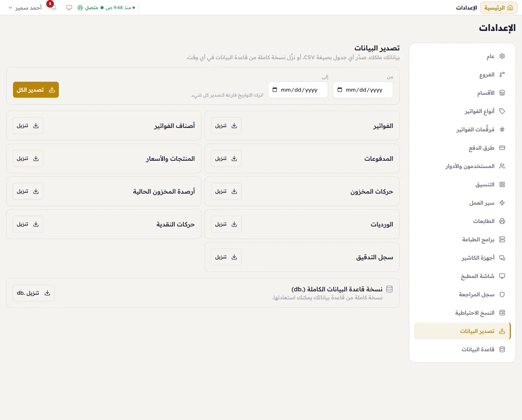The image size is (522, 420).
Task: Go to الرئيسية home tab
Action: (x=499, y=8)
